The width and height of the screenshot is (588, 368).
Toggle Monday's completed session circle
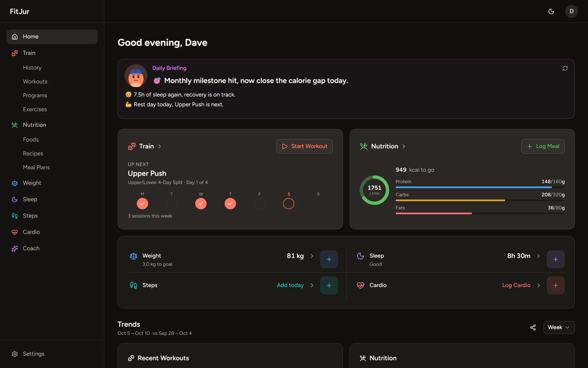point(142,204)
